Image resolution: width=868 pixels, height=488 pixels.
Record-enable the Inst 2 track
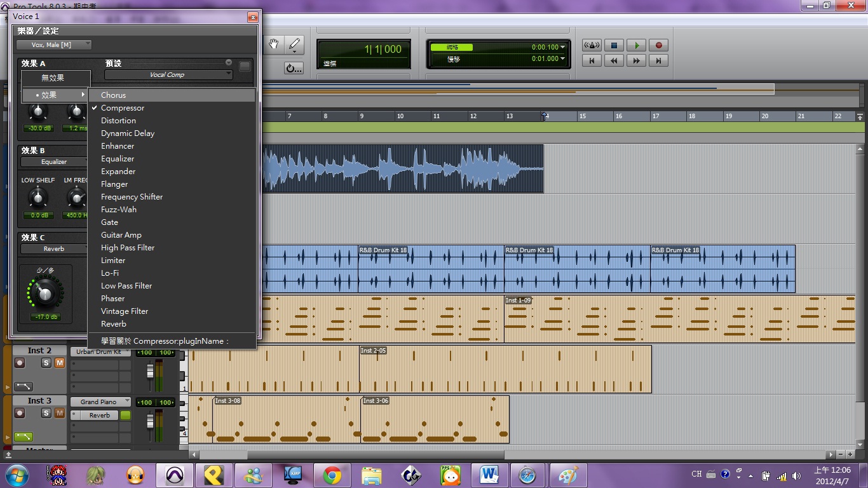tap(20, 363)
